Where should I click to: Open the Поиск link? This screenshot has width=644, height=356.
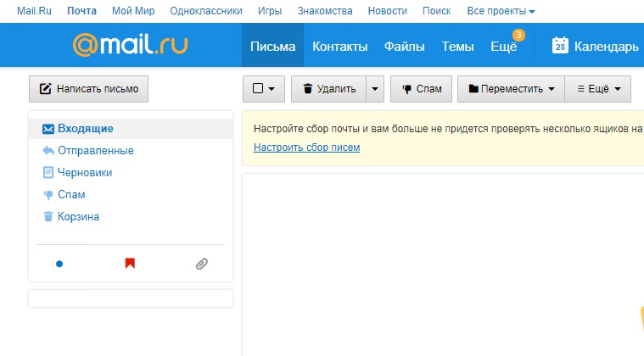click(437, 11)
